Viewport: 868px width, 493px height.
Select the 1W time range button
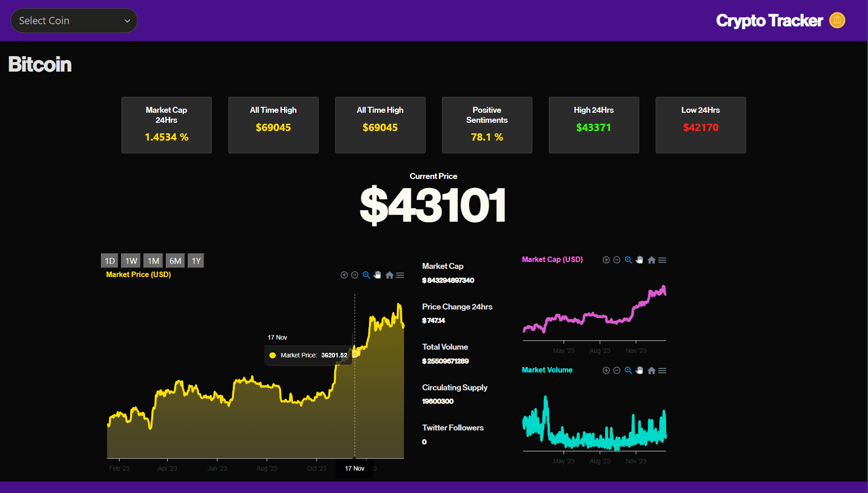point(131,261)
